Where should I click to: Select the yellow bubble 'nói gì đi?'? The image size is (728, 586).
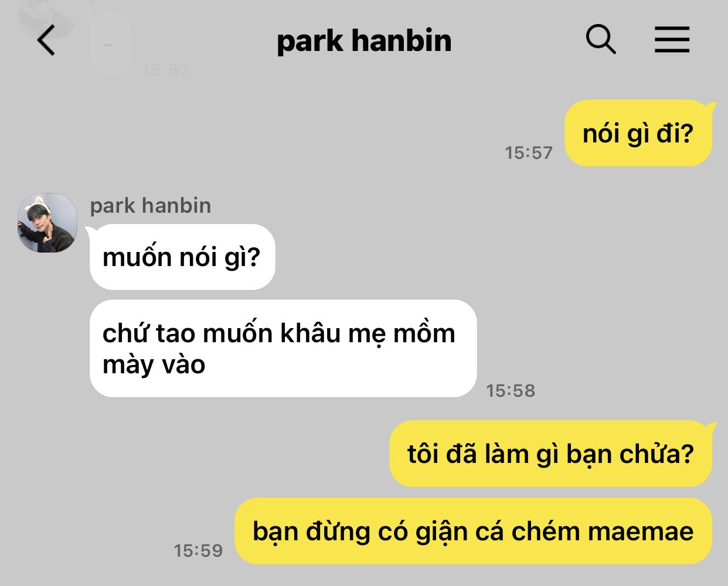tap(638, 134)
